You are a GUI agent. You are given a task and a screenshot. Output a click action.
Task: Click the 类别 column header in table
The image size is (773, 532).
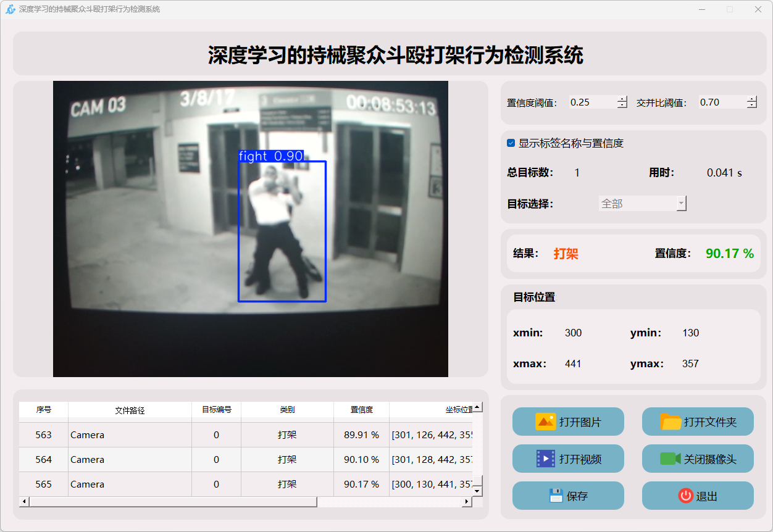coord(287,410)
